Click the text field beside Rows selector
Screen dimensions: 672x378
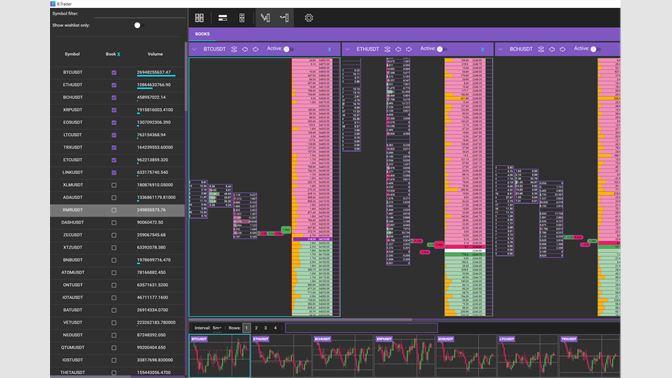[x=361, y=328]
